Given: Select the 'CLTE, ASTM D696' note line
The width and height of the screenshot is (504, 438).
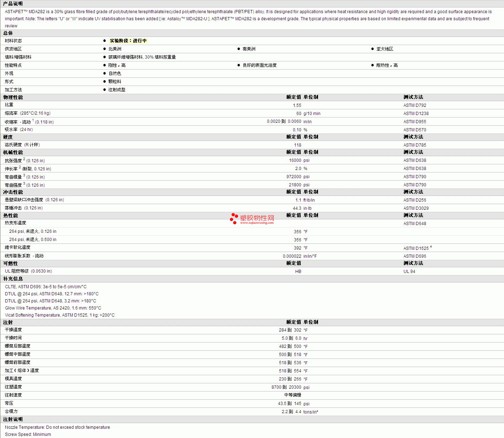Looking at the screenshot, I should 46,287.
